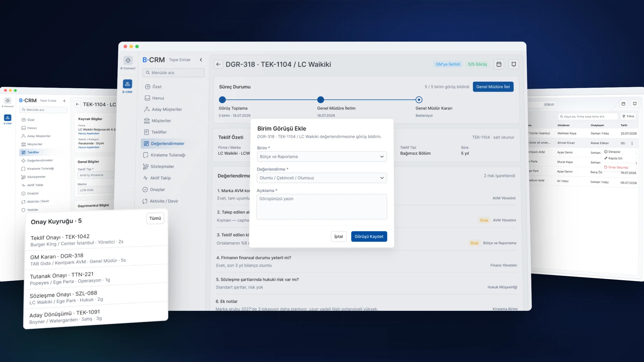Open three-dot row menu in right window
This screenshot has height=362, width=644.
tap(632, 143)
